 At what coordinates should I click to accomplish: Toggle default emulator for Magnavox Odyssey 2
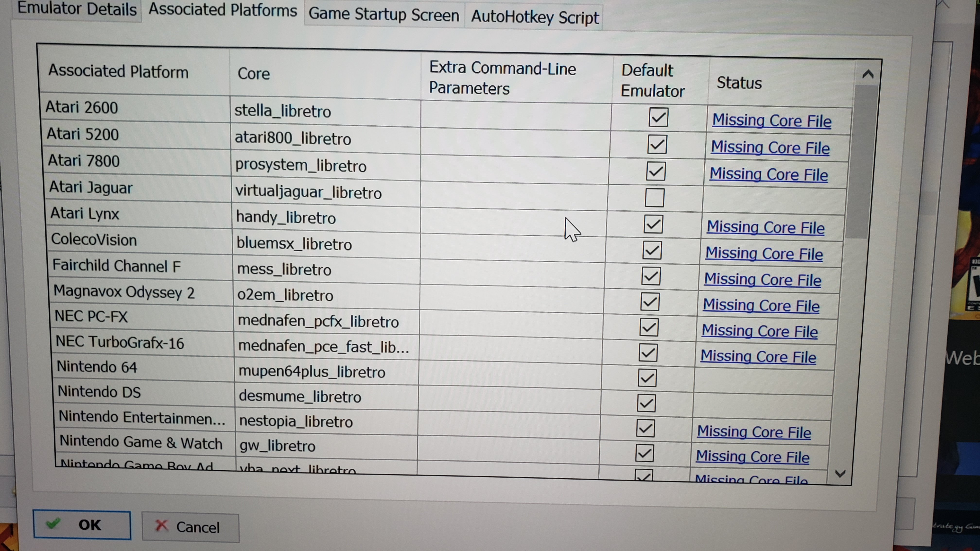click(650, 302)
